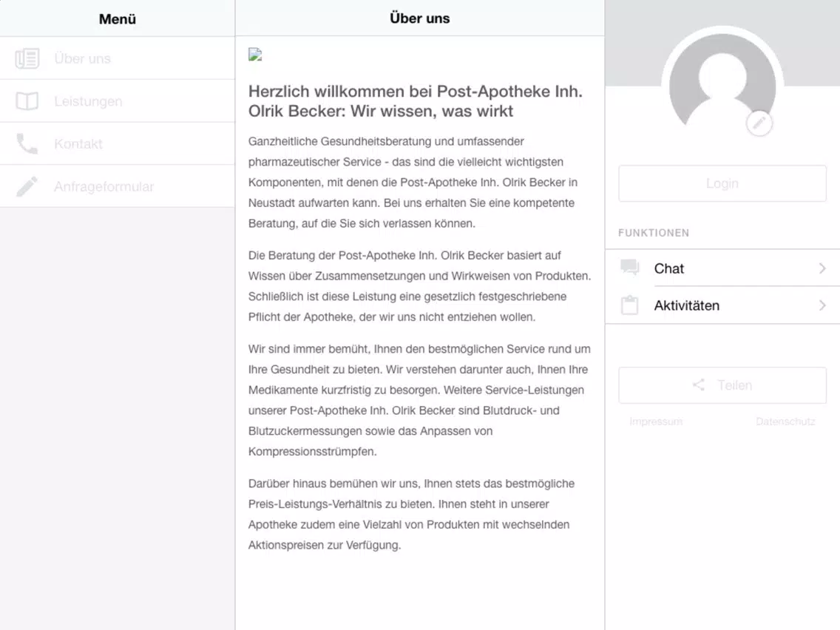The width and height of the screenshot is (840, 630).
Task: Expand the Chat row chevron
Action: tap(822, 268)
